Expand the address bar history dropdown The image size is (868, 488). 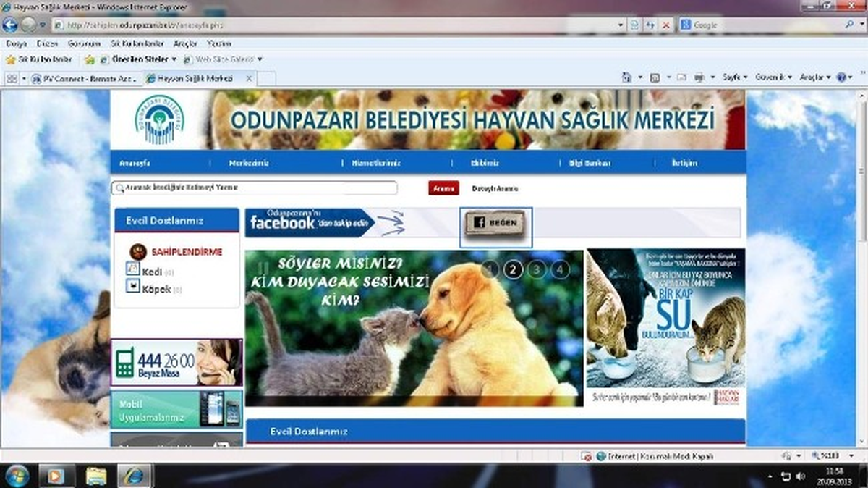click(x=621, y=25)
